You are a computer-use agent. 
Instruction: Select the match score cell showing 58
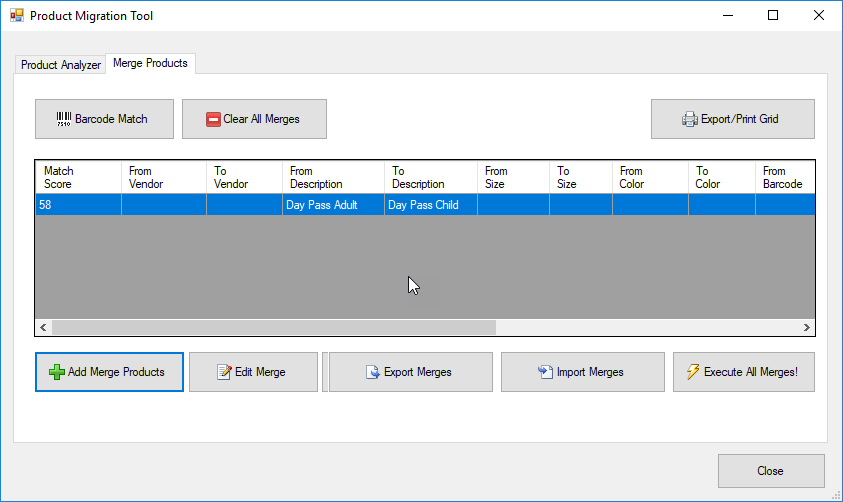pyautogui.click(x=78, y=205)
